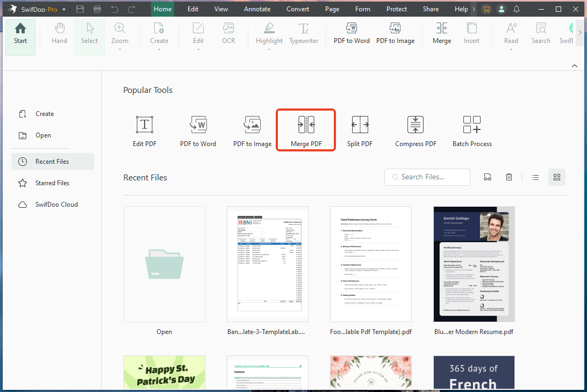Show Starred Files in sidebar

click(x=53, y=183)
